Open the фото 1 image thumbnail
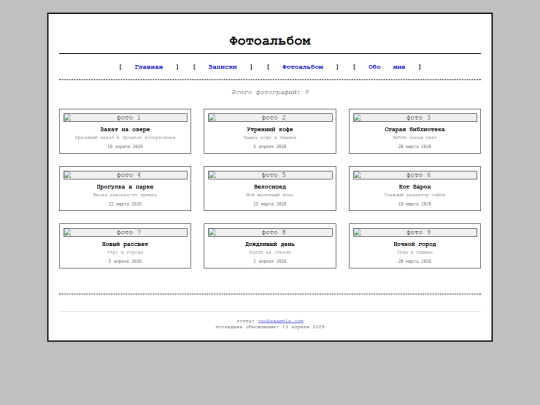The width and height of the screenshot is (540, 405). pos(125,118)
